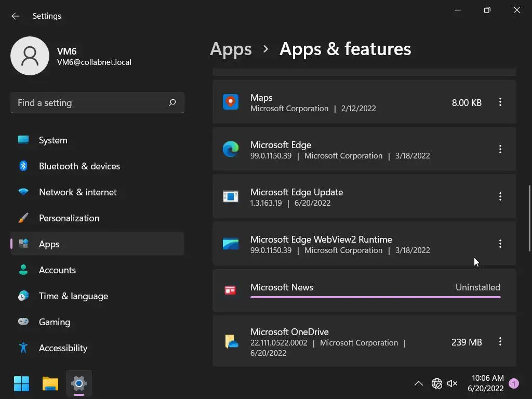Open Bluetooth & devices settings
The height and width of the screenshot is (399, 532).
[79, 166]
